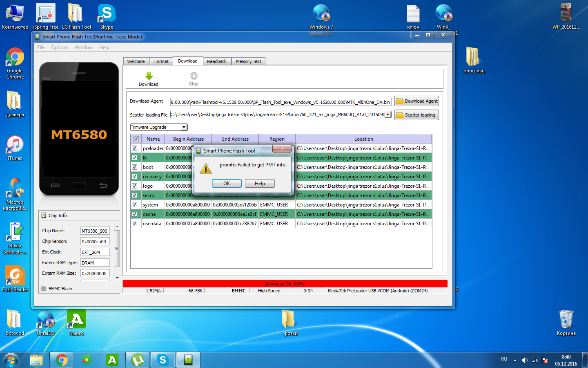Click Help in the error dialog

[260, 184]
